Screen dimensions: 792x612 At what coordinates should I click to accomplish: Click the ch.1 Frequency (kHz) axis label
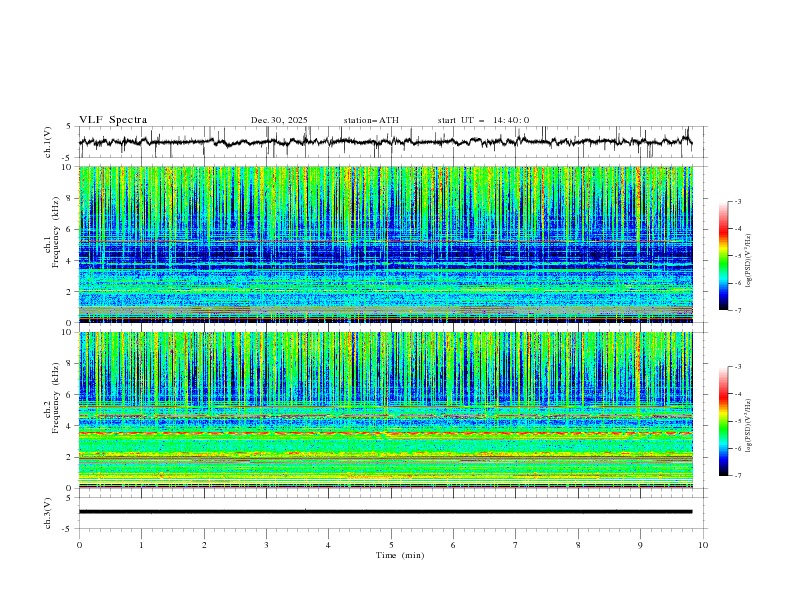pos(52,244)
